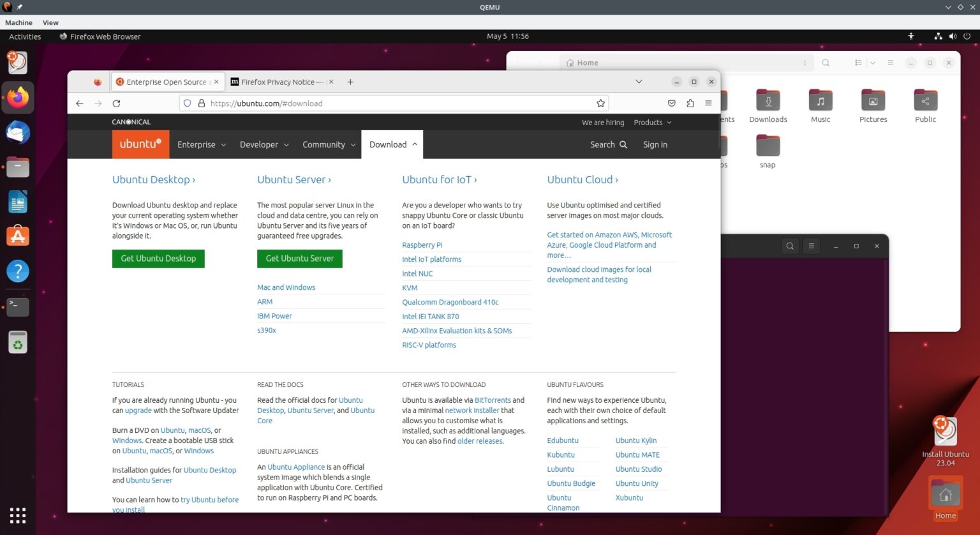Toggle the accessibility menu in top bar
This screenshot has width=980, height=535.
[911, 36]
